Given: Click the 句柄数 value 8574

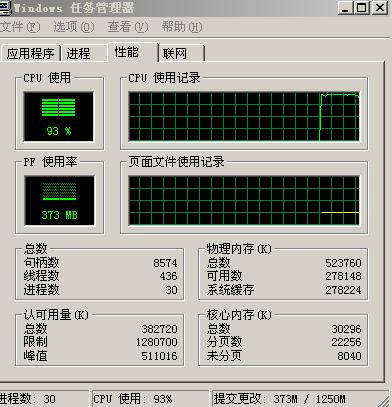Looking at the screenshot, I should click(x=165, y=263).
